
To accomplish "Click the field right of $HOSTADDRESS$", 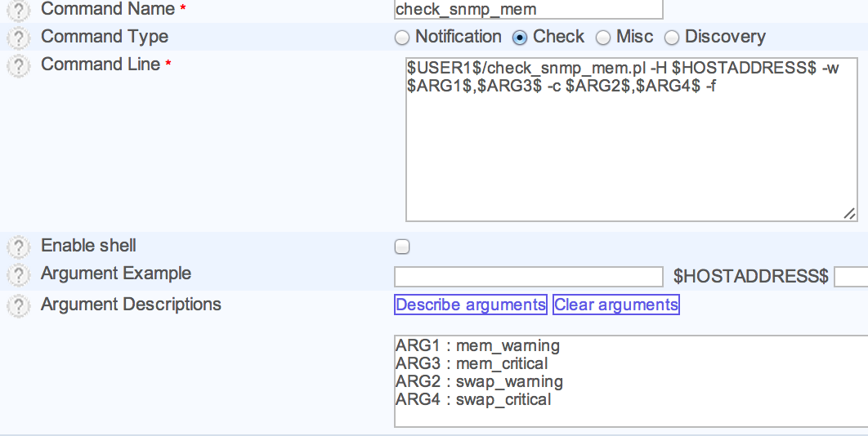I will [x=851, y=277].
